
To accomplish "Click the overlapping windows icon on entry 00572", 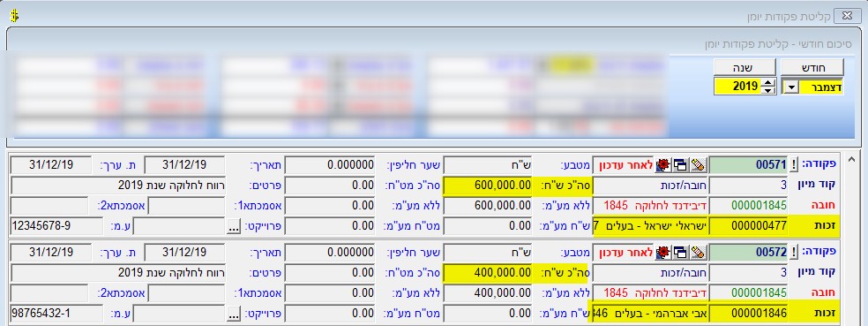I will pyautogui.click(x=680, y=253).
